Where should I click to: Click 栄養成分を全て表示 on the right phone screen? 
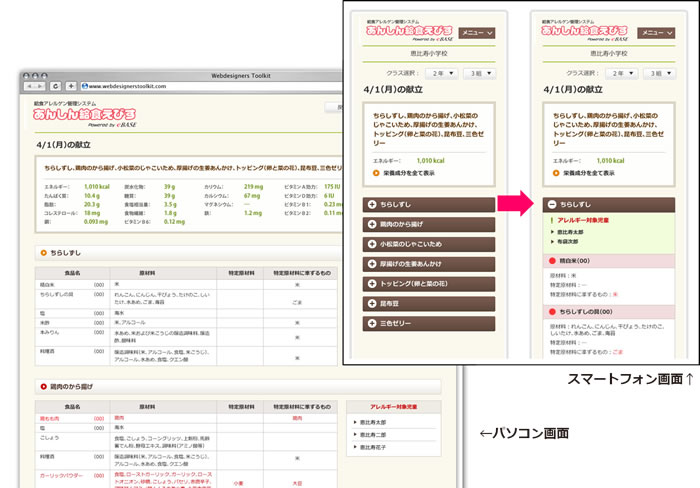(x=588, y=173)
